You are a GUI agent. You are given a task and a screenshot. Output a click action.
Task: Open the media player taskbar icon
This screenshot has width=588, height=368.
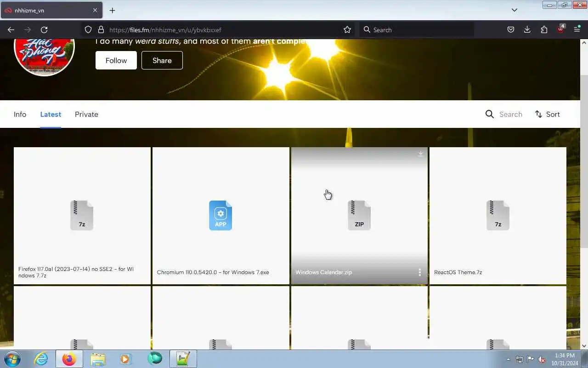coord(125,359)
